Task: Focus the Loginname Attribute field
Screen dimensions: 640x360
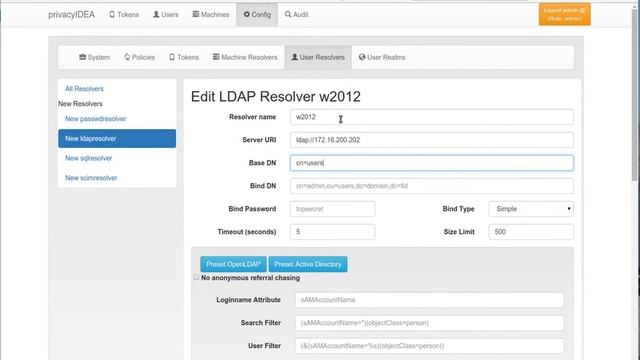Action: click(x=429, y=300)
